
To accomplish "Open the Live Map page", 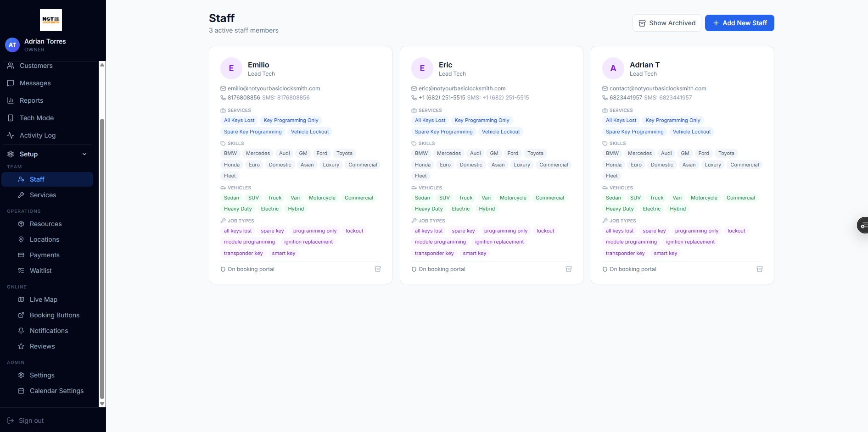I will (43, 299).
